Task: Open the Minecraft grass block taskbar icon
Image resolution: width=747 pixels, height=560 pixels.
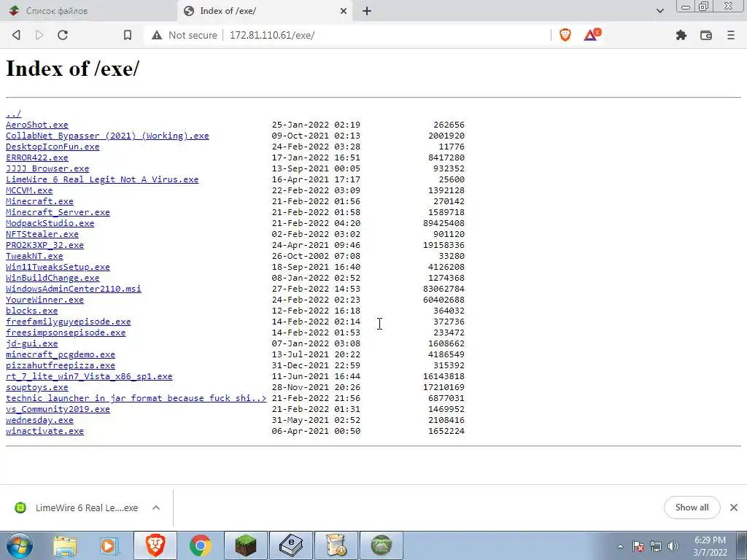Action: (x=246, y=545)
